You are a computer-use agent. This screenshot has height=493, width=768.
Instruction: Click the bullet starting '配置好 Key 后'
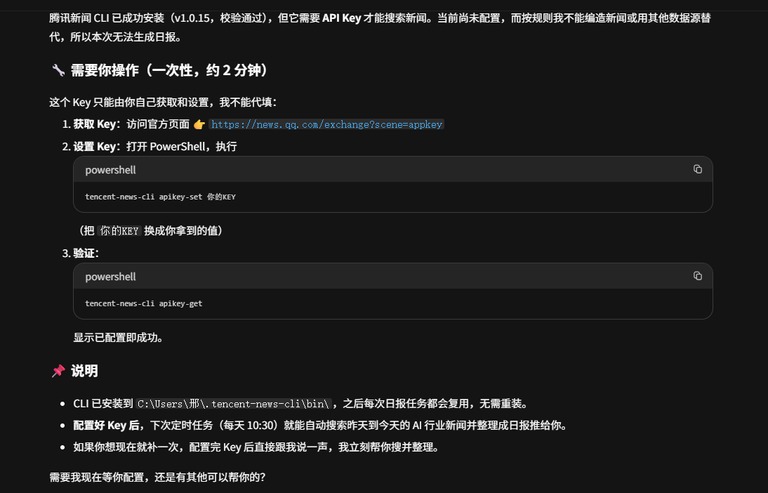[320, 425]
